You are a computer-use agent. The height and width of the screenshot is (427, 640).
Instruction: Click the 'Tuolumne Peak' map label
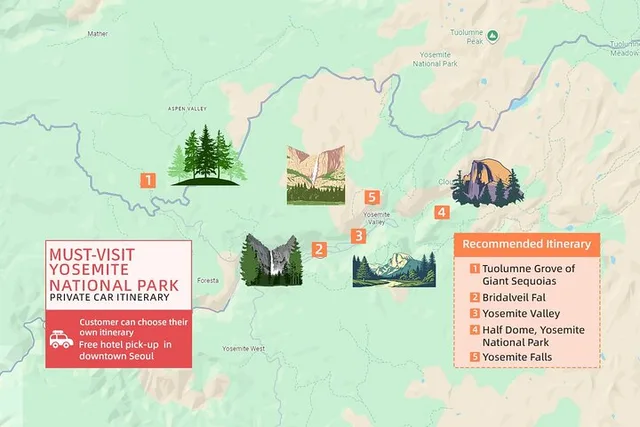pyautogui.click(x=467, y=37)
